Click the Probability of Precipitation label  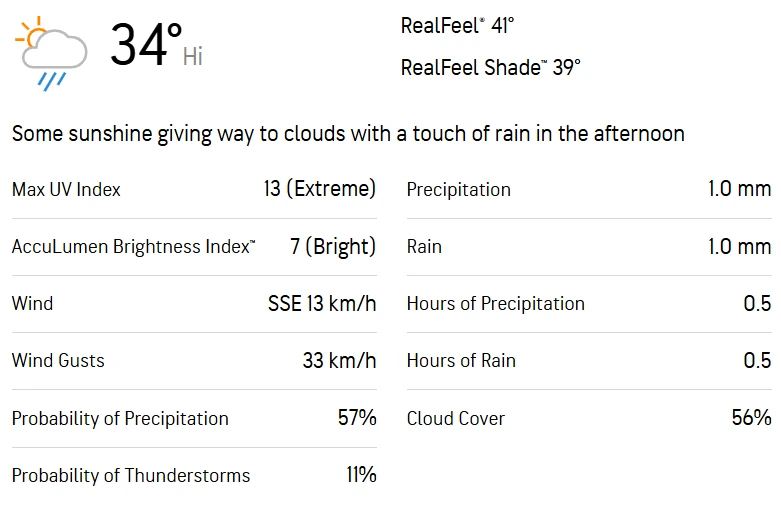(120, 418)
